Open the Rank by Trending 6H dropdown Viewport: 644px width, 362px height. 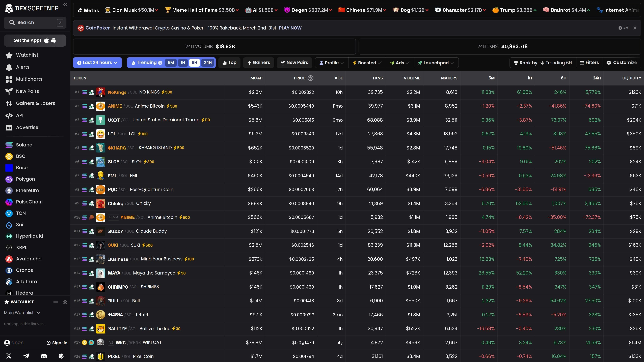tap(543, 63)
